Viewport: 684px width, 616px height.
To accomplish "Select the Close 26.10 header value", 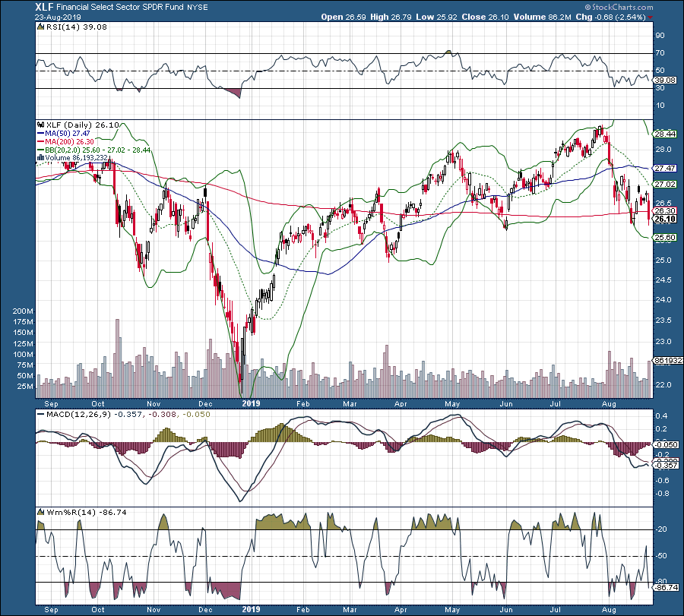I will (486, 17).
